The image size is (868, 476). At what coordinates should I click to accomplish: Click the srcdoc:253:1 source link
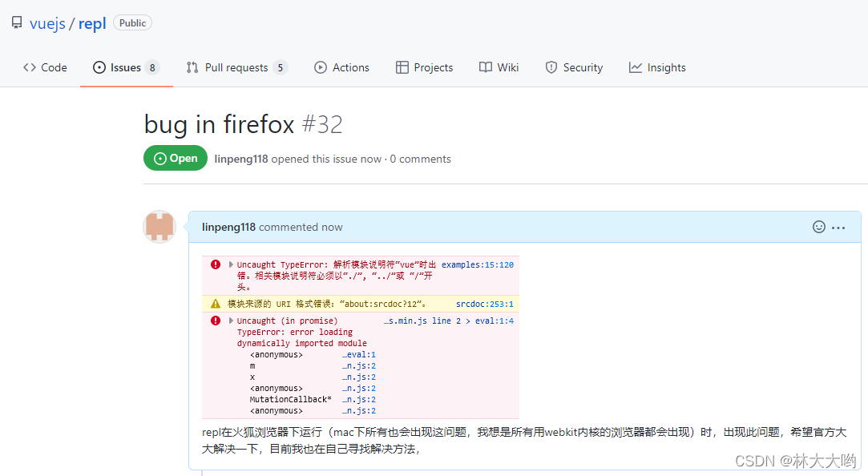(484, 304)
